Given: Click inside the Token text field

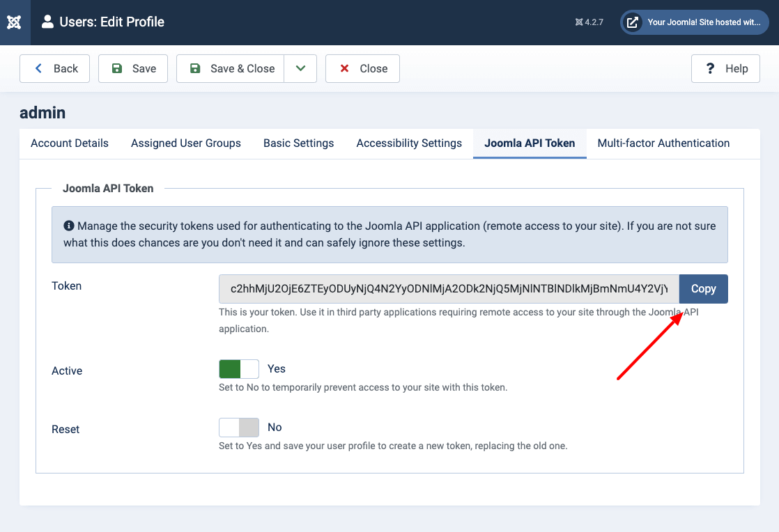Looking at the screenshot, I should coord(449,289).
